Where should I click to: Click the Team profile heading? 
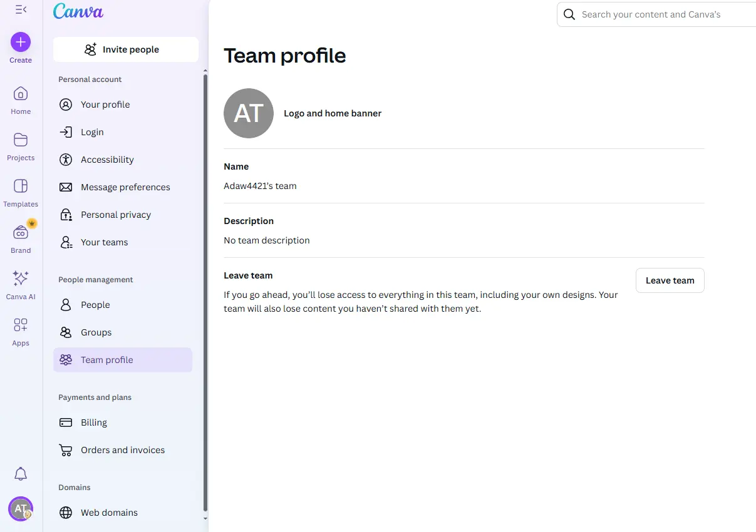(285, 56)
